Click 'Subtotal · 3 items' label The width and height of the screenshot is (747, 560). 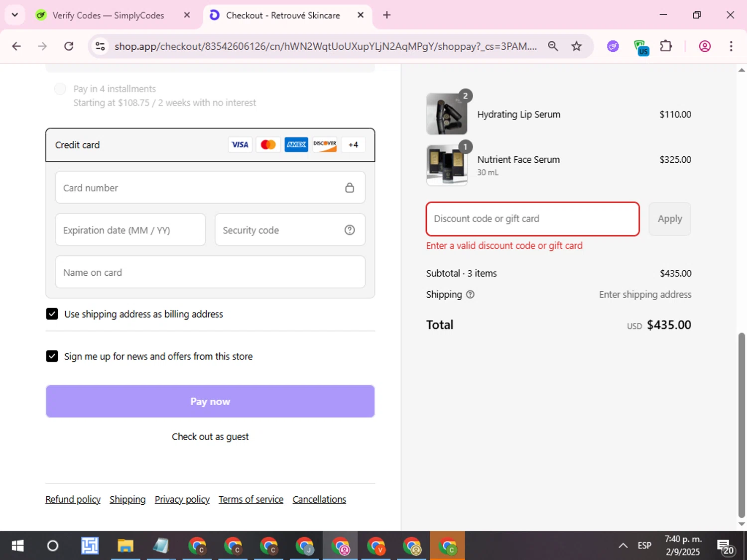pyautogui.click(x=461, y=273)
